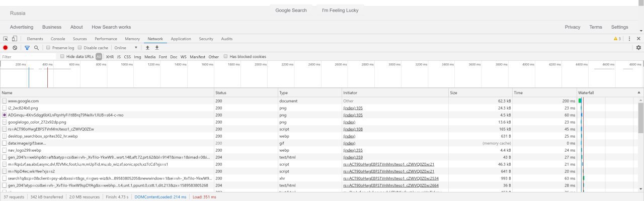Viewport: 644px width, 201px height.
Task: Click the Google Search button
Action: click(291, 10)
